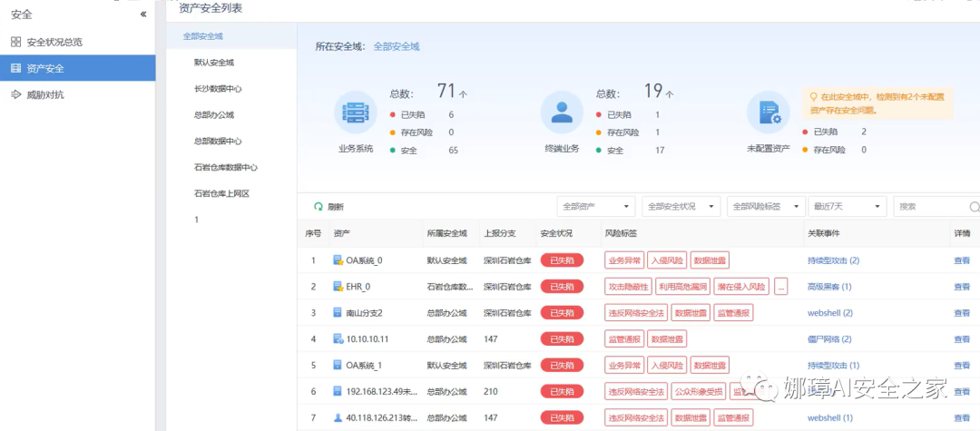This screenshot has height=431, width=980.
Task: Open 僵尸网络 (2) event link
Action: [x=829, y=339]
